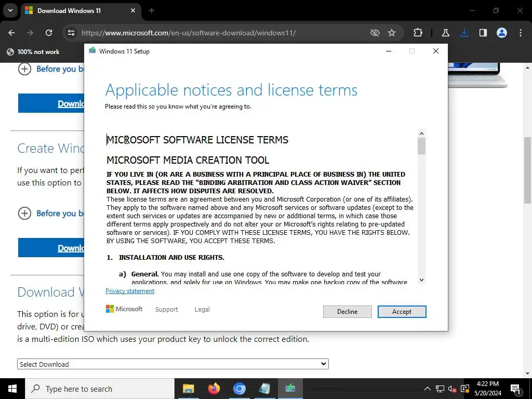Go back in browser history
The image size is (532, 399).
click(11, 33)
